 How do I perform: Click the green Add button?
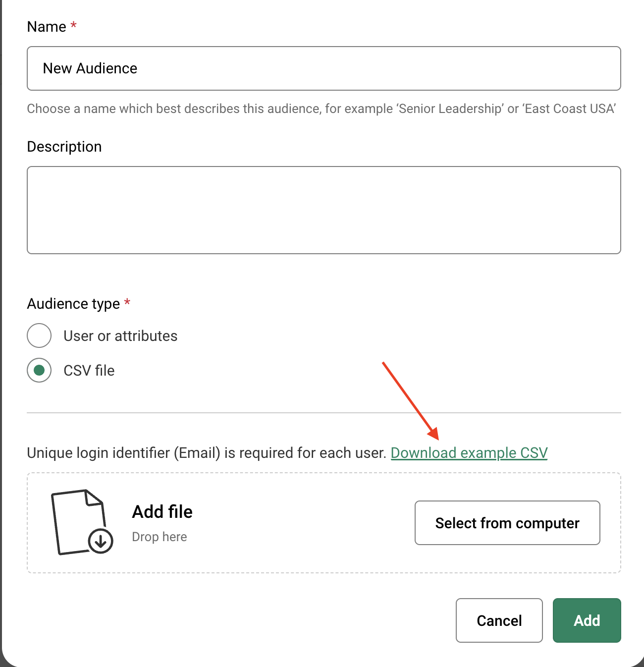click(x=587, y=620)
